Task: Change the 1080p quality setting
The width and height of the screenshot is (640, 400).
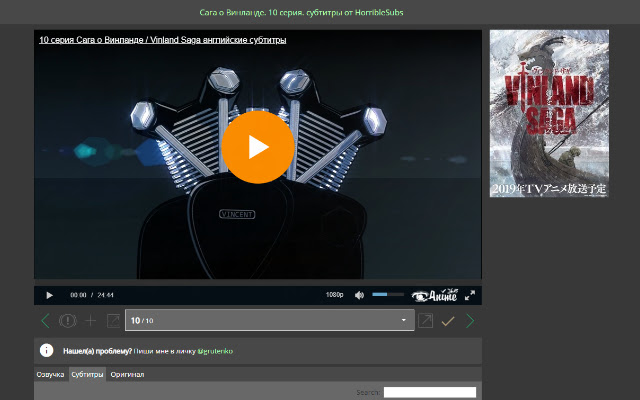Action: pos(334,295)
